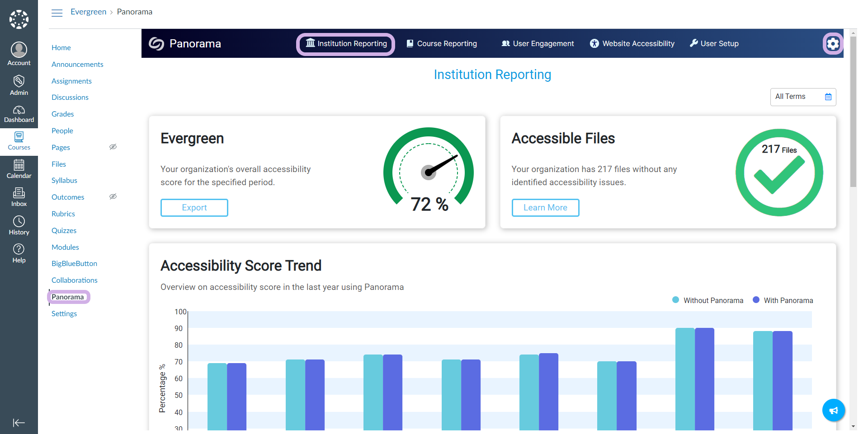Click the green checkmark Accessible Files graphic
This screenshot has height=434, width=868.
pyautogui.click(x=779, y=173)
